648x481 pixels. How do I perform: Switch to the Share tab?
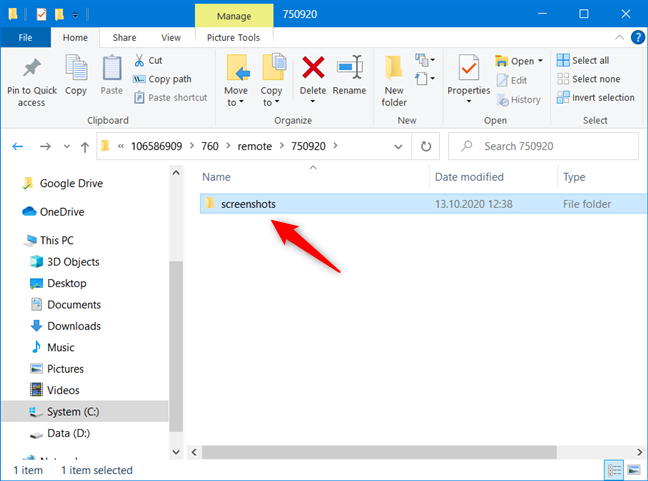(x=124, y=38)
